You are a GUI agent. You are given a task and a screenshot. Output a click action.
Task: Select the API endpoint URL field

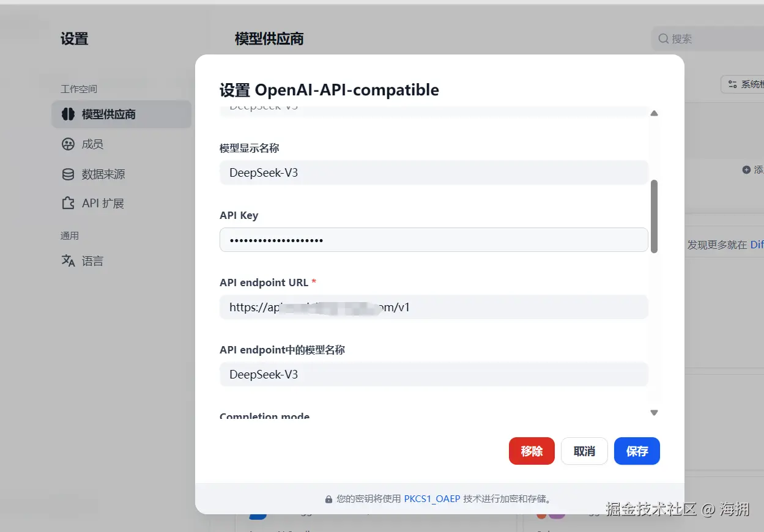pyautogui.click(x=434, y=307)
